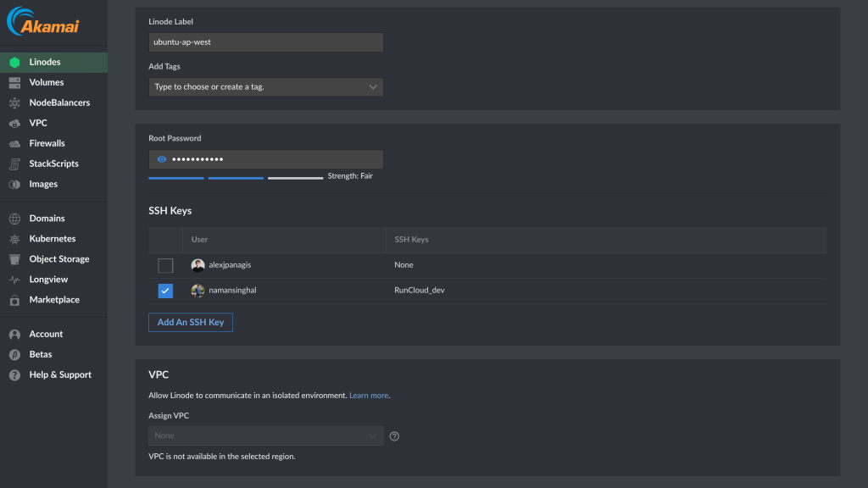
Task: Click into the Linode Label input field
Action: click(265, 42)
